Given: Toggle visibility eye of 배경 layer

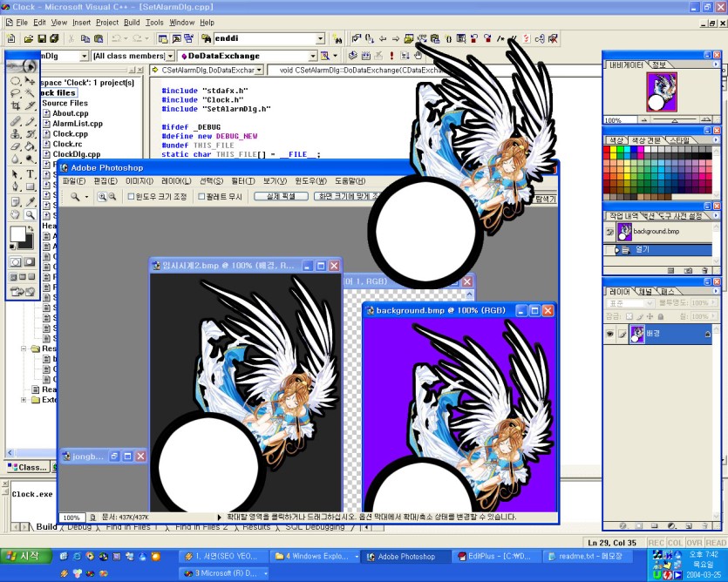Looking at the screenshot, I should (x=609, y=334).
